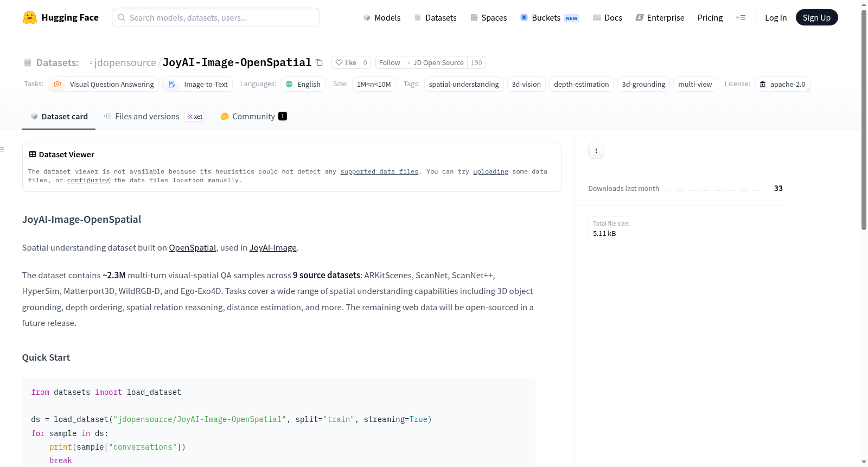Click the Downloads last month value 33
Image resolution: width=868 pixels, height=467 pixels.
(x=778, y=188)
